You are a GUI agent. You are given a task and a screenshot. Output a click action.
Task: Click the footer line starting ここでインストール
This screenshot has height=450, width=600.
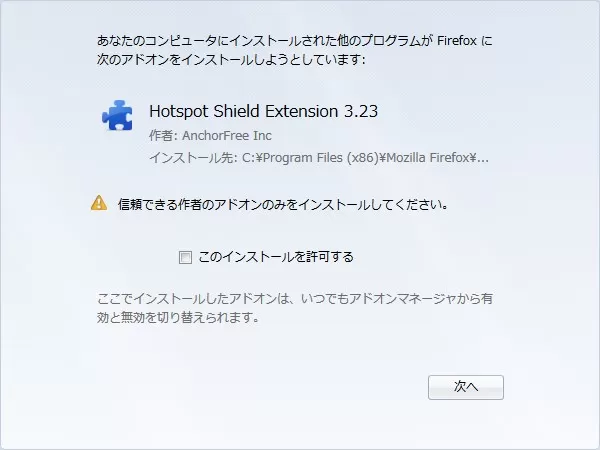(x=295, y=298)
